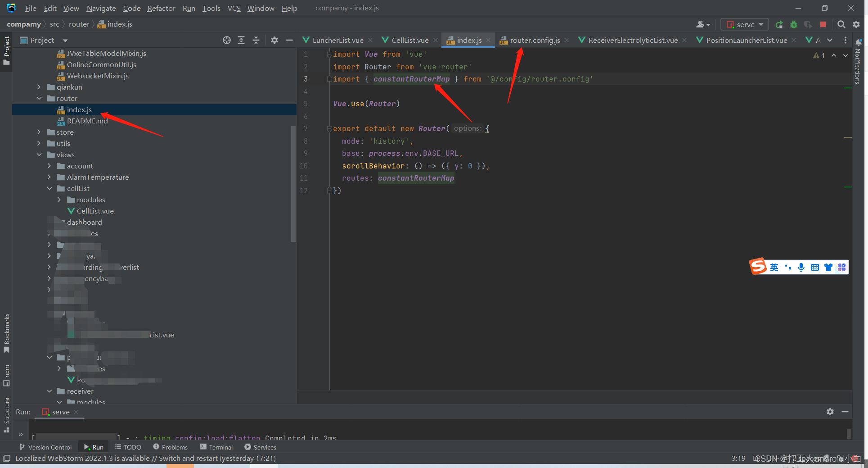868x468 pixels.
Task: Open the Refactor menu
Action: [161, 8]
